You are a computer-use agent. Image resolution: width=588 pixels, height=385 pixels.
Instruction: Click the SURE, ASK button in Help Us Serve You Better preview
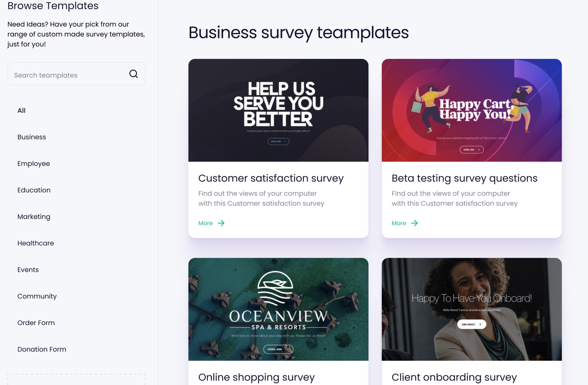[x=278, y=141]
